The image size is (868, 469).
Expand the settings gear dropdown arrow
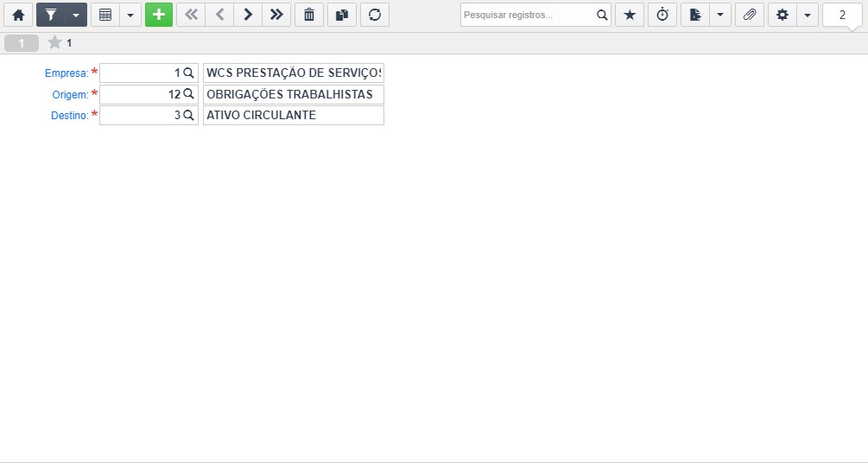(x=808, y=15)
